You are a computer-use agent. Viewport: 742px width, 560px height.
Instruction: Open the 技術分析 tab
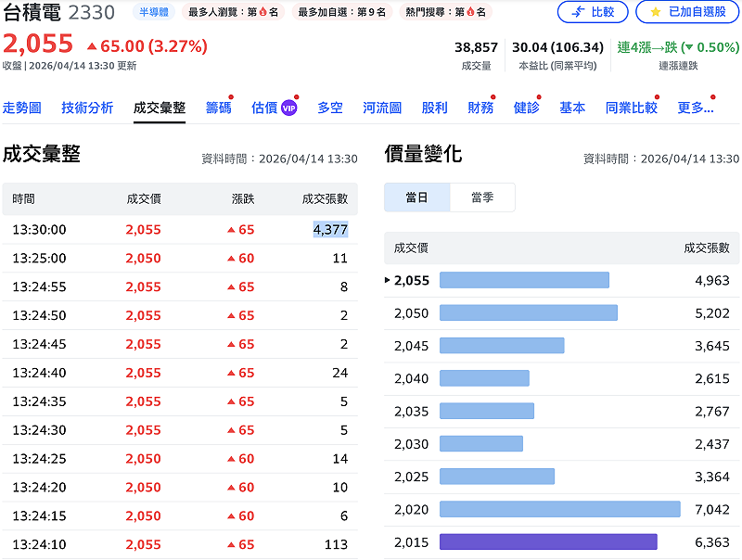pos(87,107)
